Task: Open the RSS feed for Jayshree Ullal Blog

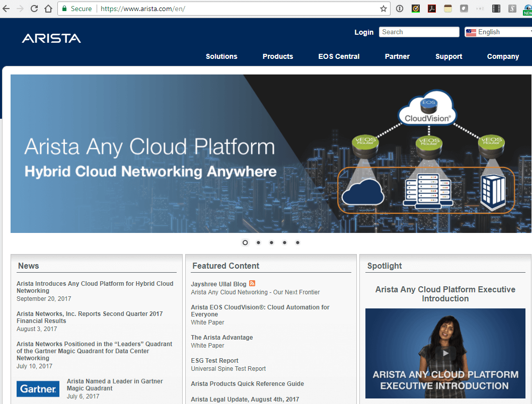Action: coord(252,283)
